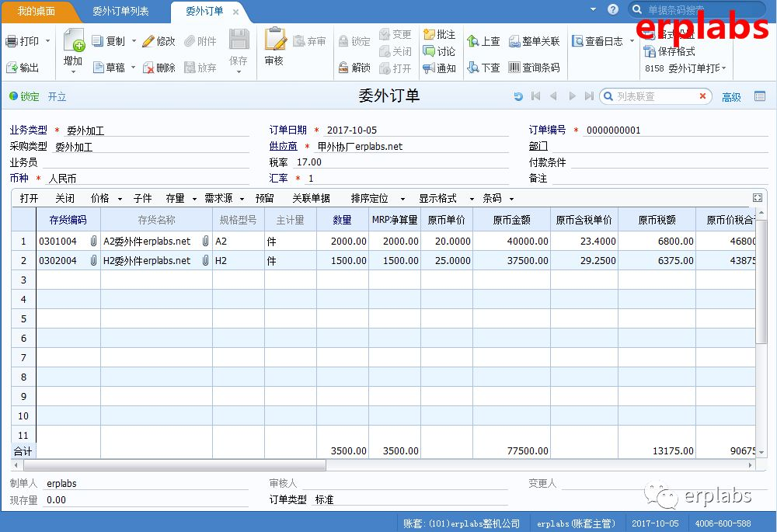777x532 pixels.
Task: Click the 下查 trace-down icon
Action: [473, 68]
